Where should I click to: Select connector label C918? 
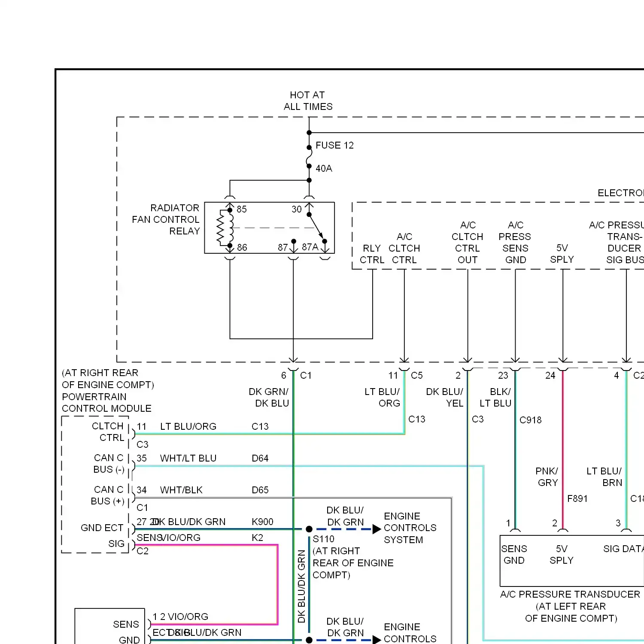pos(531,420)
